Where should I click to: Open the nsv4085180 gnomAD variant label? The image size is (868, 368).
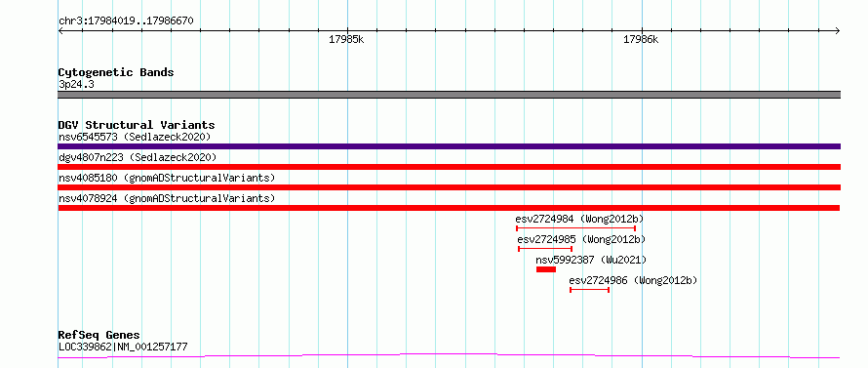[x=167, y=178]
